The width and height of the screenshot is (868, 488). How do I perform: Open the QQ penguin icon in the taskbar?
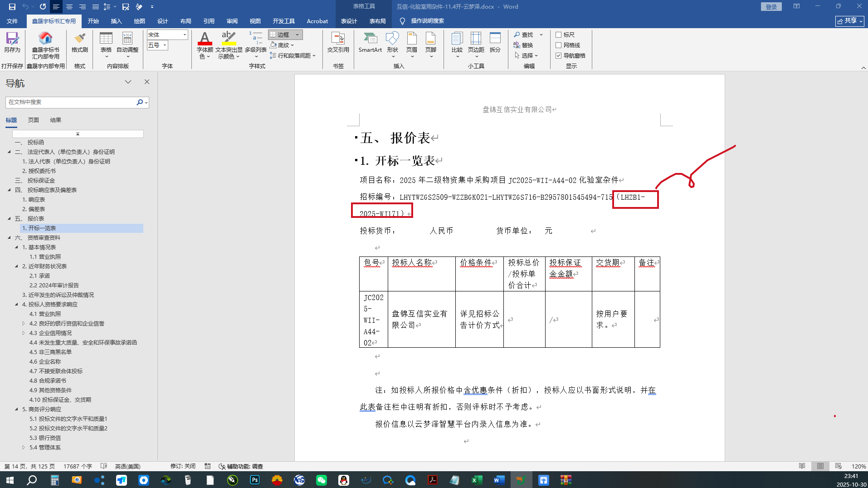click(x=344, y=480)
